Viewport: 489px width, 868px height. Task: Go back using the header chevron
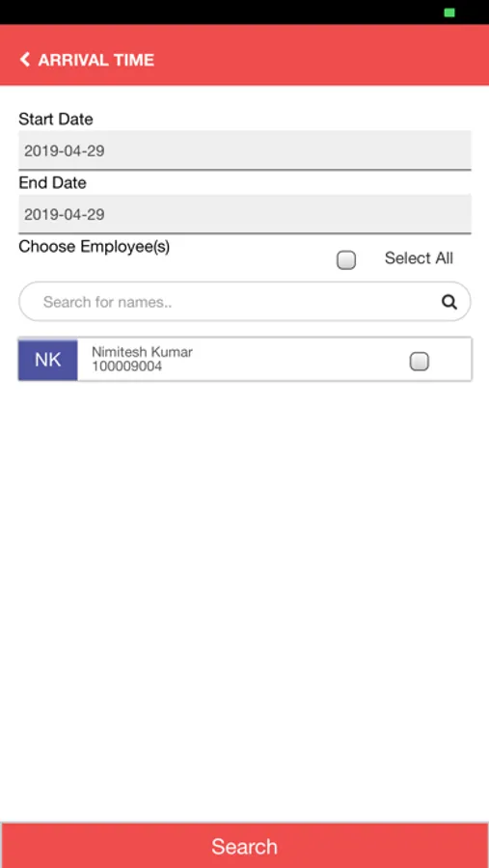click(25, 59)
